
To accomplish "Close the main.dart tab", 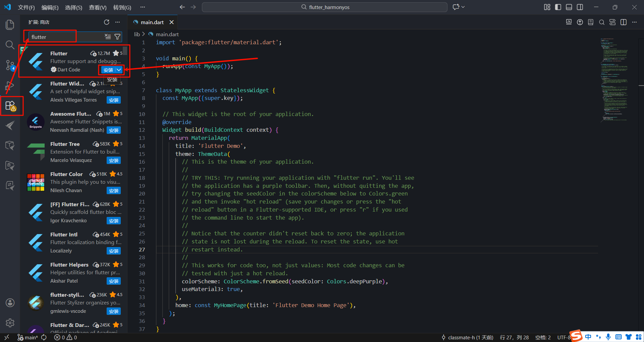I will pyautogui.click(x=171, y=22).
